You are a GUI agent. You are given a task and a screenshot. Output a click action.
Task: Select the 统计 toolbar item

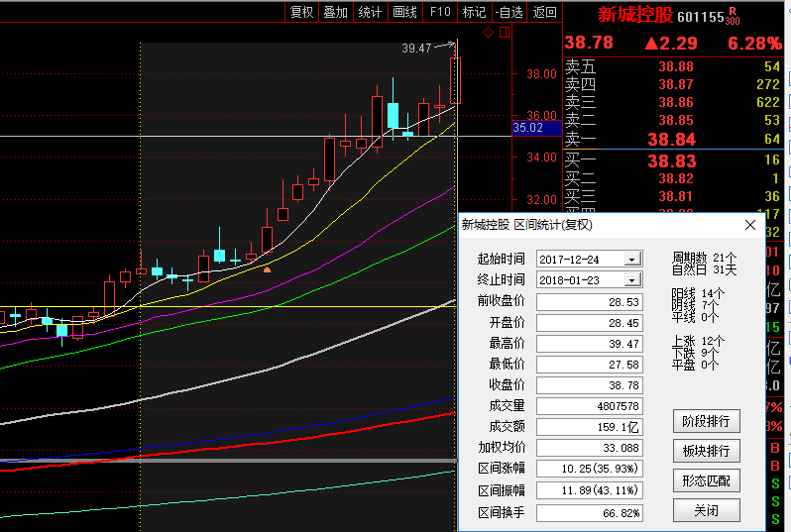(370, 12)
